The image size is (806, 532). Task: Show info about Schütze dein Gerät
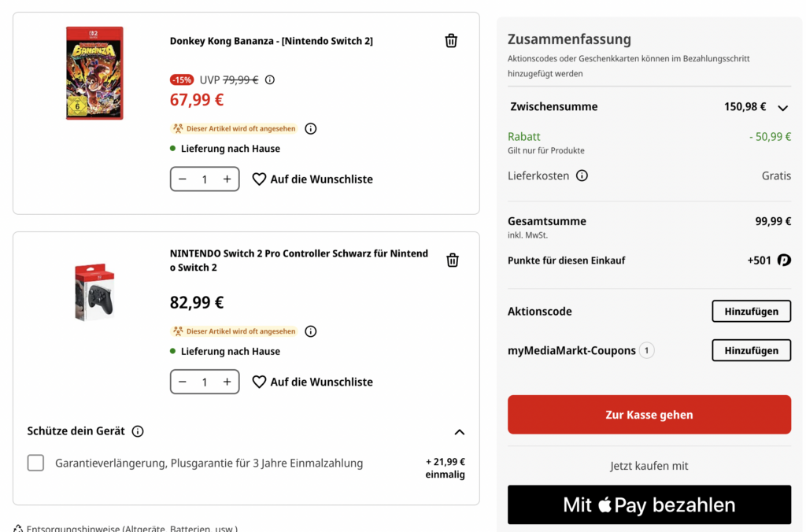coord(138,431)
